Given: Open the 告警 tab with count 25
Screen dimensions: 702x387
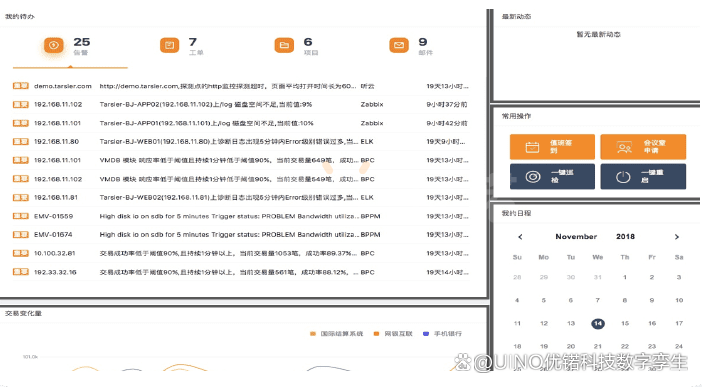Looking at the screenshot, I should point(67,46).
